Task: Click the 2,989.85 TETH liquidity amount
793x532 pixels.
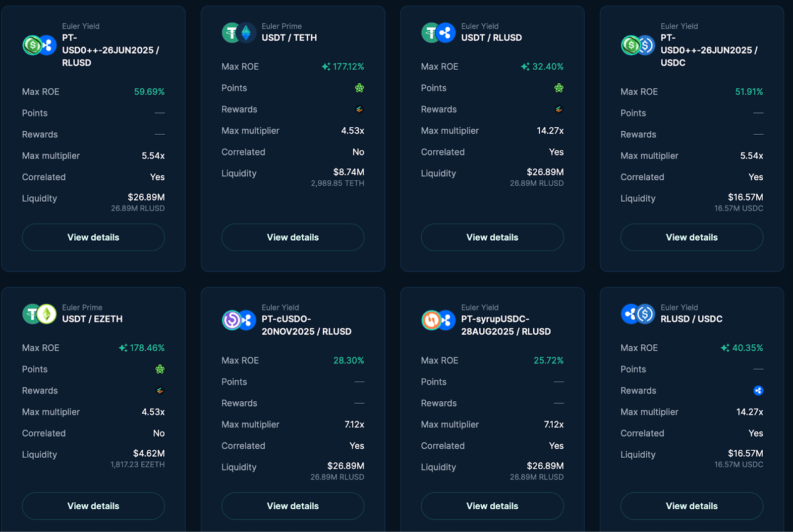Action: (x=338, y=183)
